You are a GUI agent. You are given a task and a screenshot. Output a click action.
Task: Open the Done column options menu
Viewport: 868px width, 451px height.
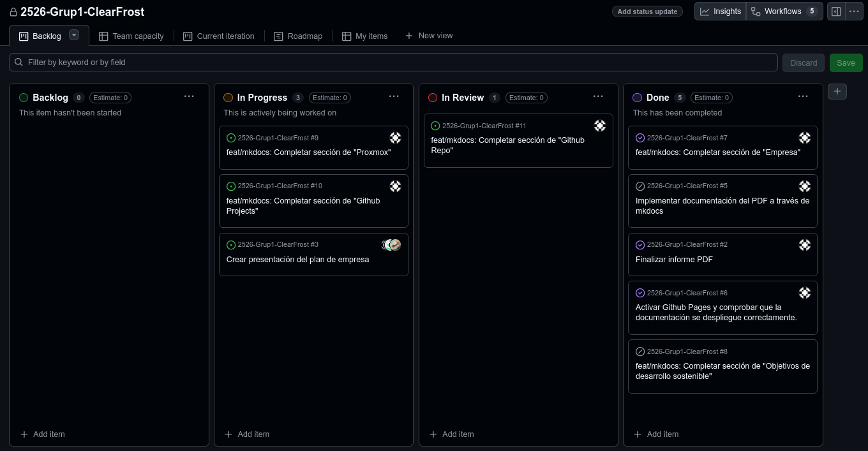(803, 96)
